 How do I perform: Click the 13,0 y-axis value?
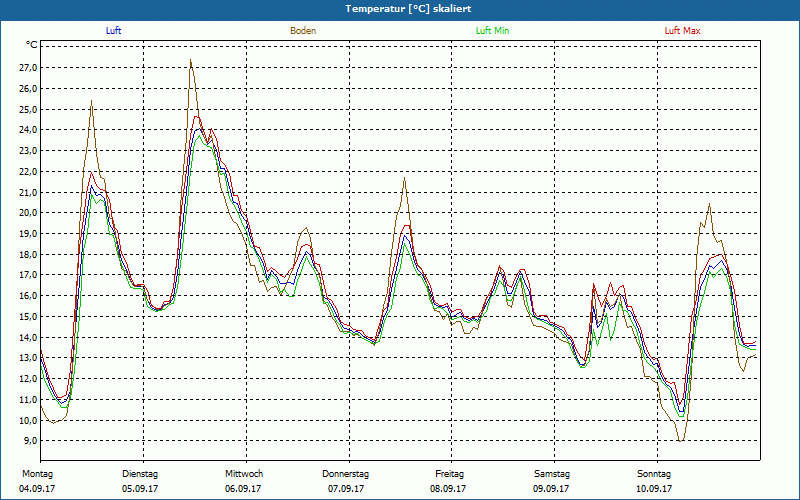28,358
